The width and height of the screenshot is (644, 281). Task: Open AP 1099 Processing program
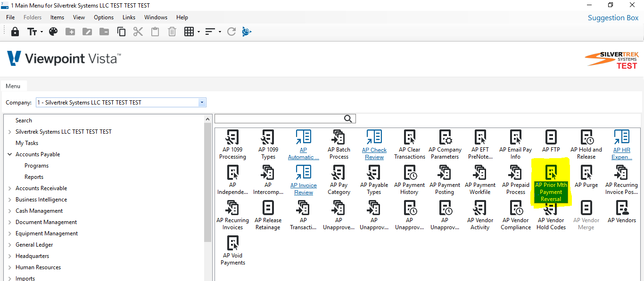[x=232, y=145]
